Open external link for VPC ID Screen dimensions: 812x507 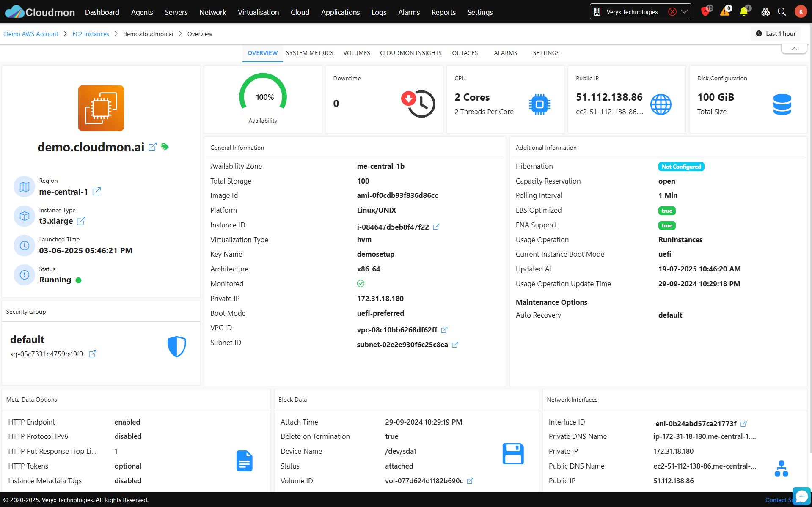[444, 330]
